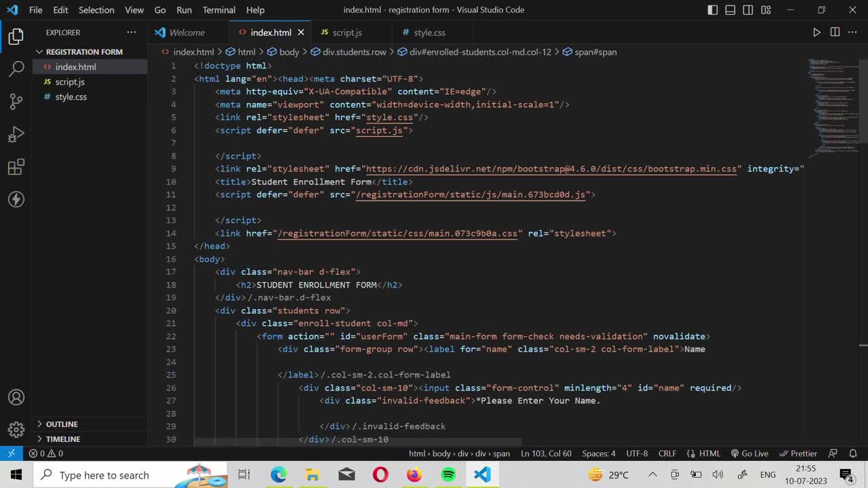
Task: Open Customize Layout icon
Action: [x=766, y=10]
